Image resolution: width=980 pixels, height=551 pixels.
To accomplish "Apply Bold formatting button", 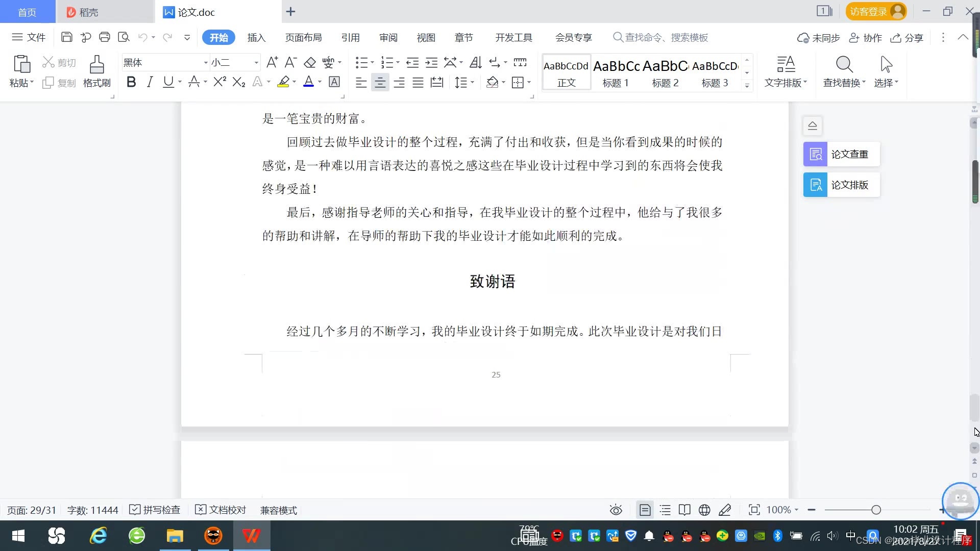I will pos(131,82).
